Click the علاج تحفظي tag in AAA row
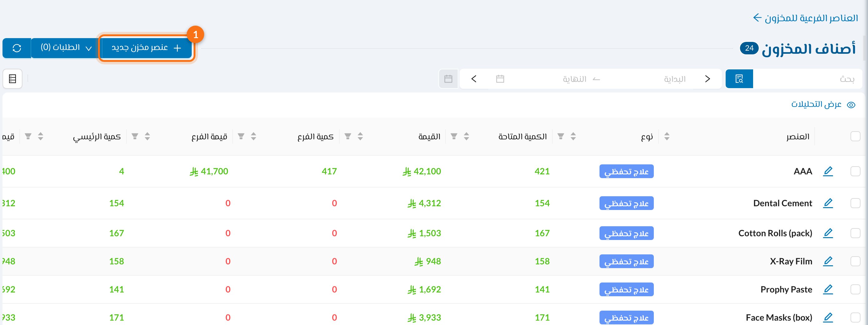 click(626, 171)
